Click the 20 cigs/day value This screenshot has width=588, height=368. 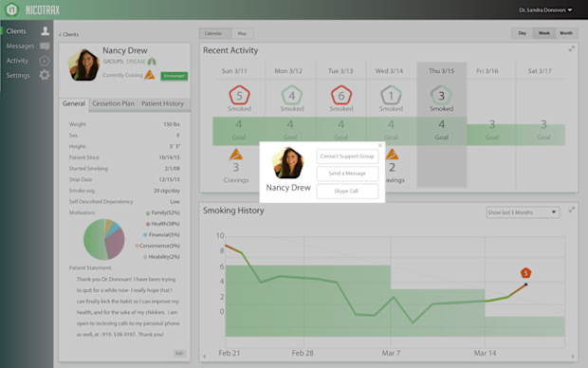click(x=167, y=191)
